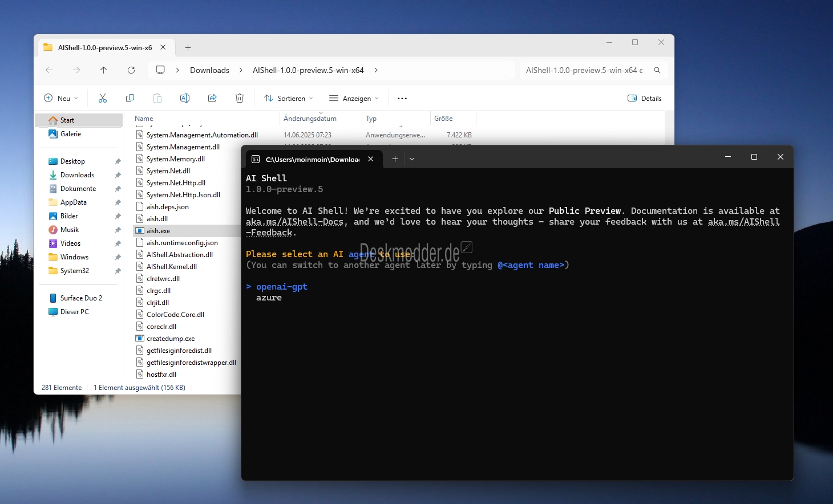Open the Anzeigen dropdown
This screenshot has width=833, height=504.
354,98
